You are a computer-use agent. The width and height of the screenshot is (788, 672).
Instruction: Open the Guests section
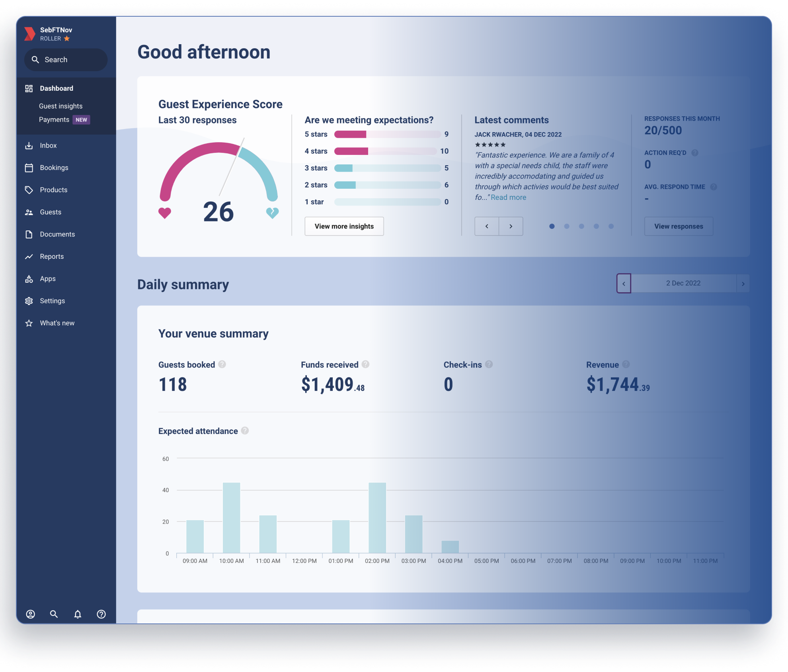pos(51,212)
